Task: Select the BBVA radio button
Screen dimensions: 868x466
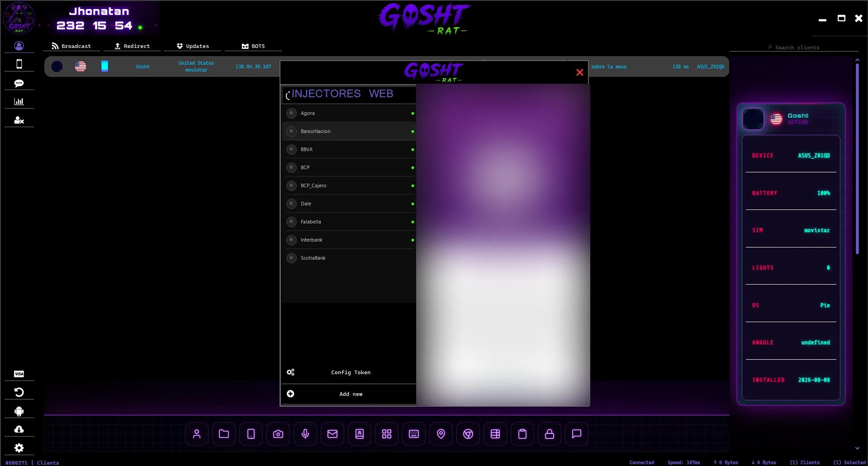Action: click(x=291, y=149)
